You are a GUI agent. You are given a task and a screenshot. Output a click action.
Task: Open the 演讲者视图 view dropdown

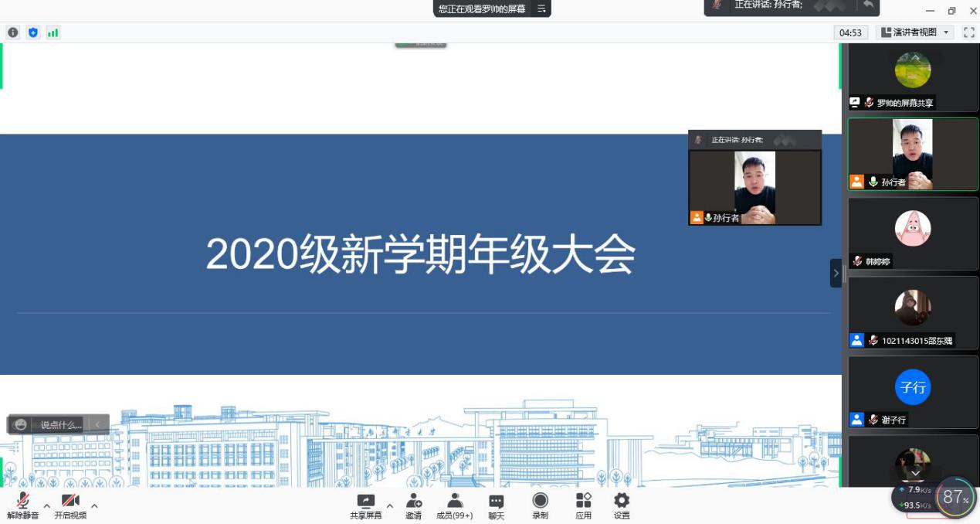(x=915, y=32)
